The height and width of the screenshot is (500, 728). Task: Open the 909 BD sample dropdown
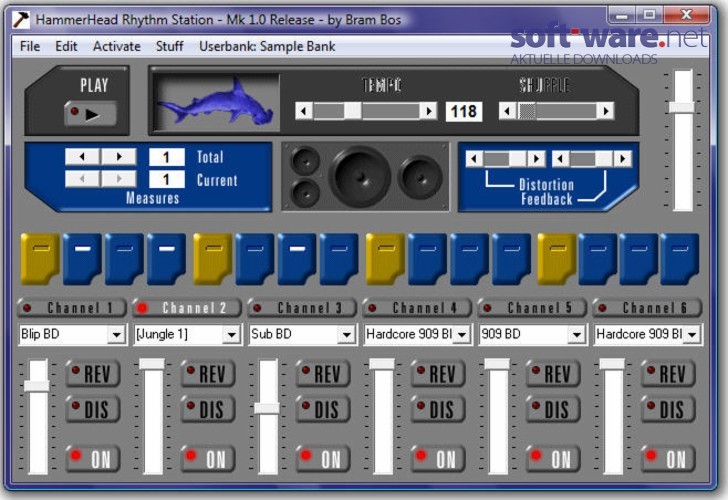tap(577, 334)
